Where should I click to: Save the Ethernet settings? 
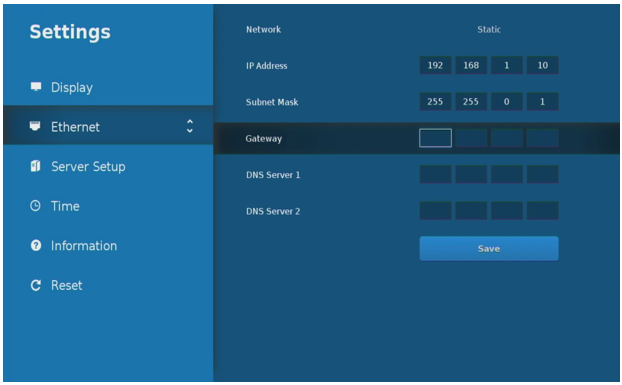tap(489, 249)
